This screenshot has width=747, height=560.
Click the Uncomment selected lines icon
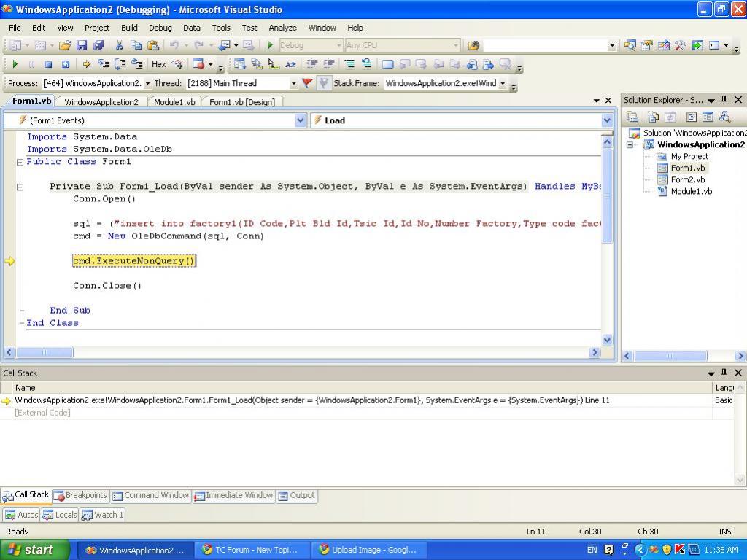(x=366, y=64)
